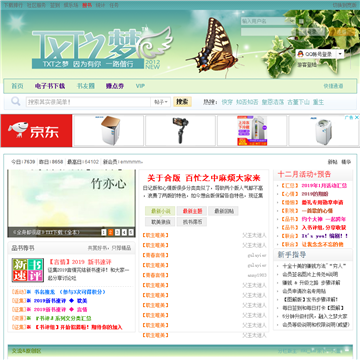Open 赚点券 in the nav bar
The image size is (360, 360).
pyautogui.click(x=115, y=86)
